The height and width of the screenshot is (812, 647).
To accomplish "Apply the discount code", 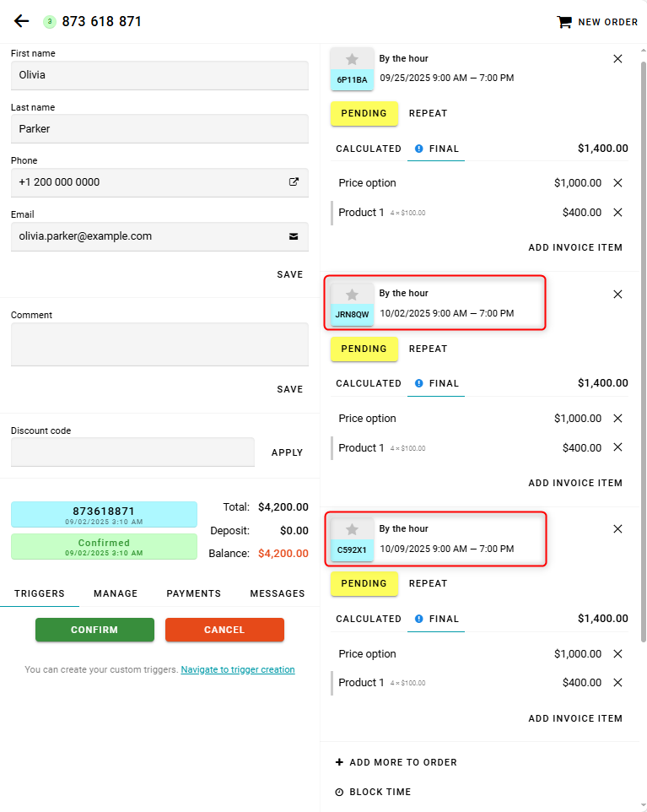I will click(x=287, y=452).
